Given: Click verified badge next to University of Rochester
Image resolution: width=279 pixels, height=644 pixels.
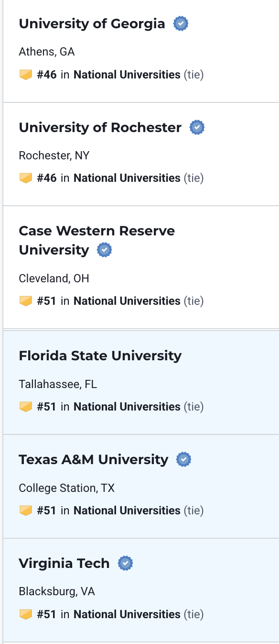Looking at the screenshot, I should [197, 127].
